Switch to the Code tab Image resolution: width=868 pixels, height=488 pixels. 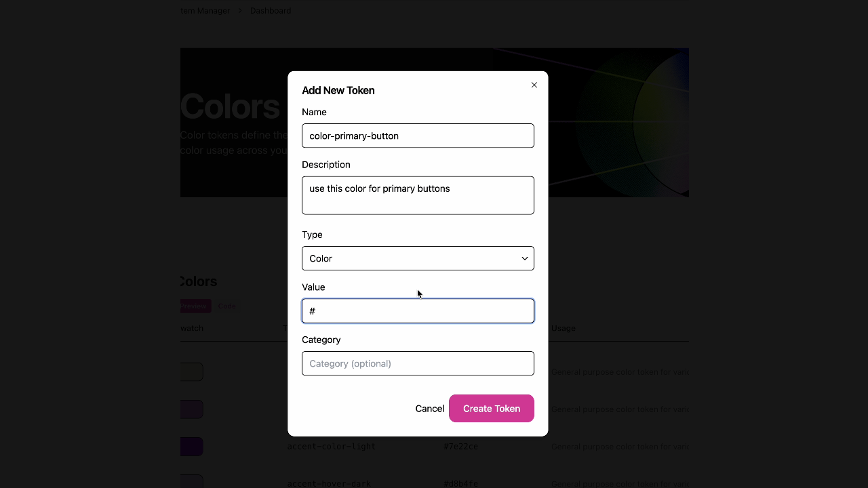[227, 306]
